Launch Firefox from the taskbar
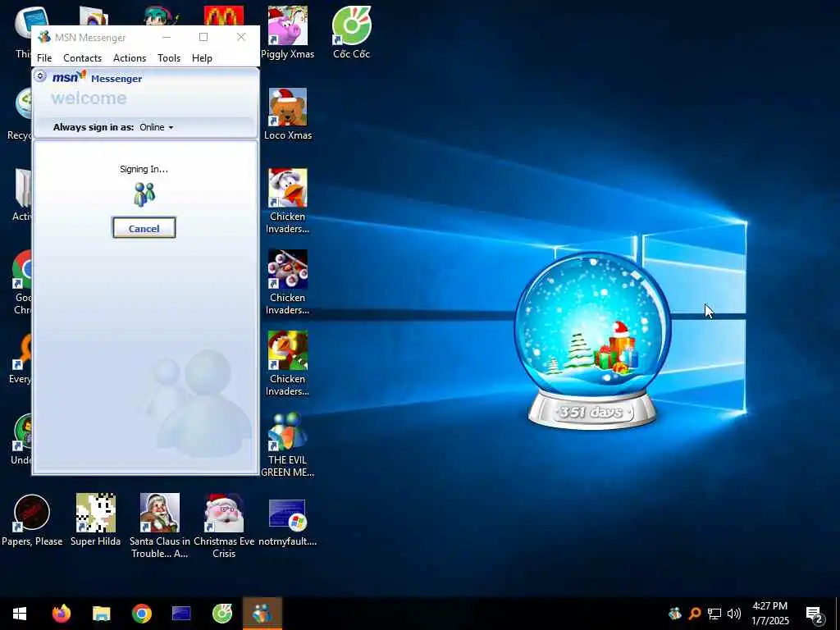The image size is (840, 630). pos(61,614)
